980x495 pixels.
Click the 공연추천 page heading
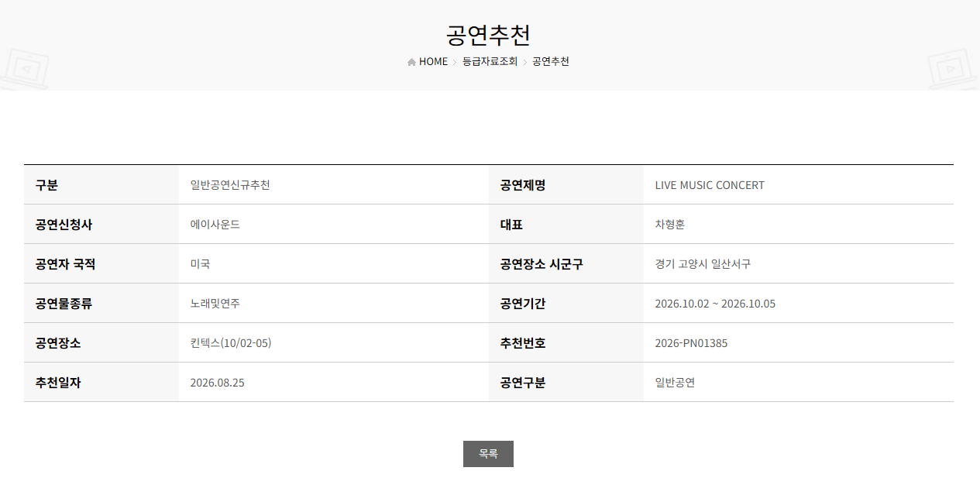[488, 35]
